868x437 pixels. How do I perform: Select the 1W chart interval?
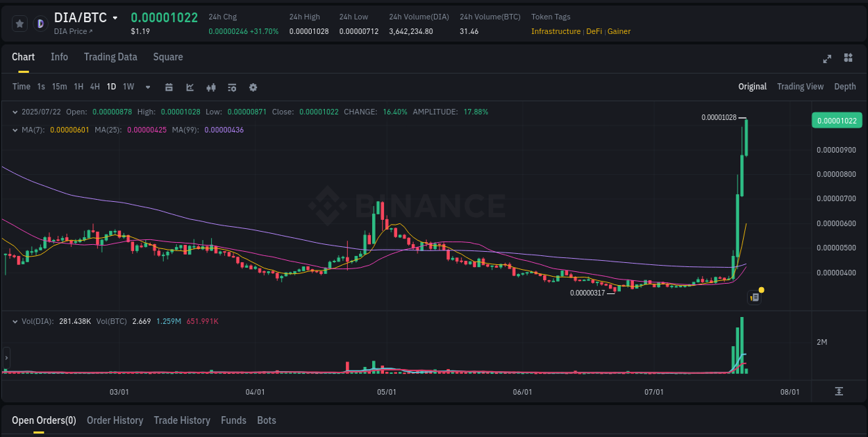point(128,87)
